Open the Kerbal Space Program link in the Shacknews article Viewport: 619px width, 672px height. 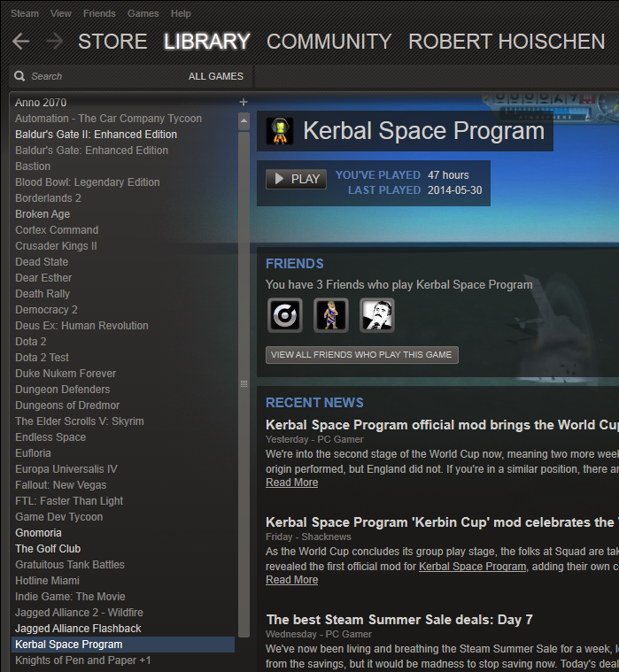(x=472, y=567)
